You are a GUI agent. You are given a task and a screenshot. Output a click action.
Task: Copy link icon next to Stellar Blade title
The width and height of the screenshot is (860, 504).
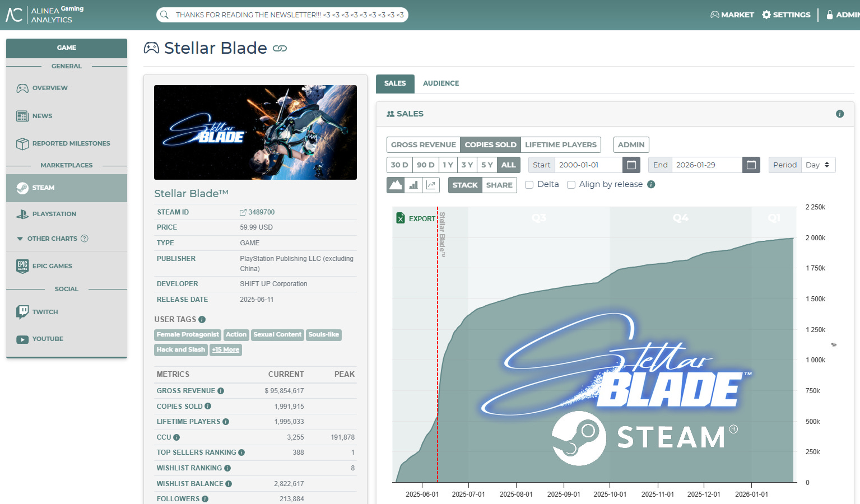[280, 49]
